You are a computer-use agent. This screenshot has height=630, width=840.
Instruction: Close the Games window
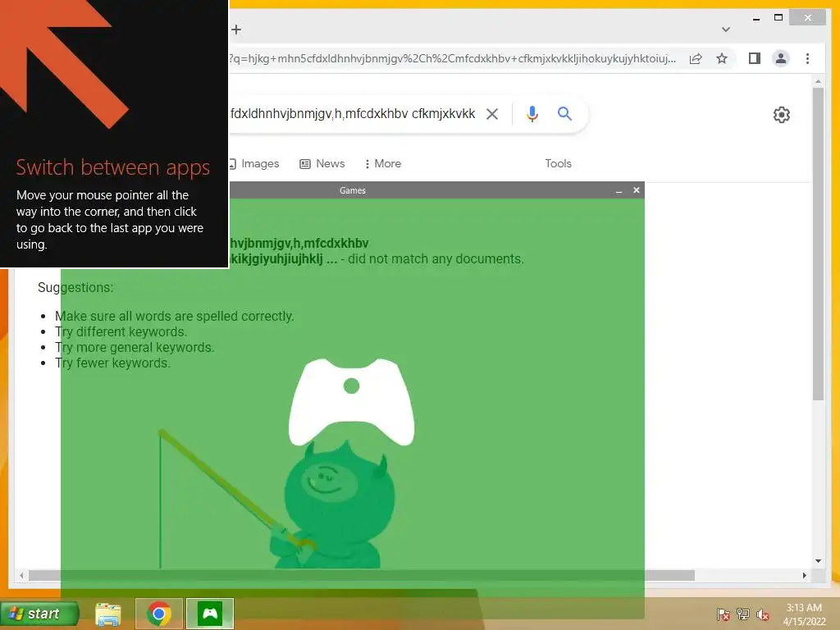tap(637, 190)
